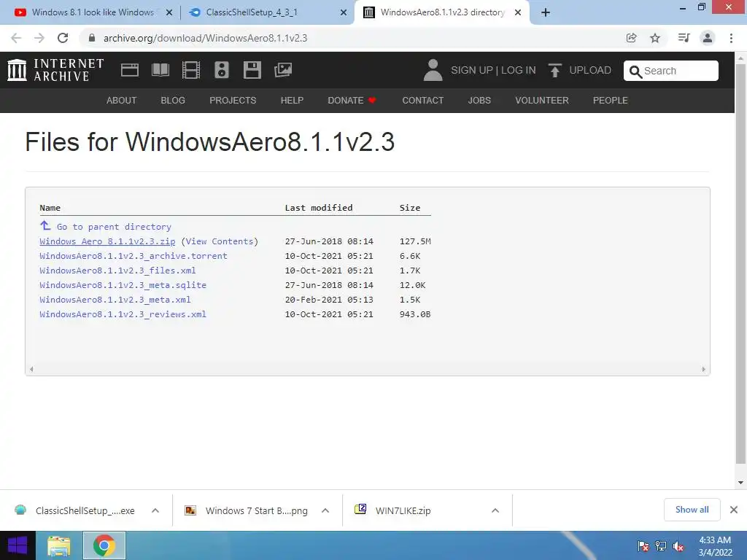Click the Go to parent directory link
This screenshot has height=560, width=747.
point(114,227)
